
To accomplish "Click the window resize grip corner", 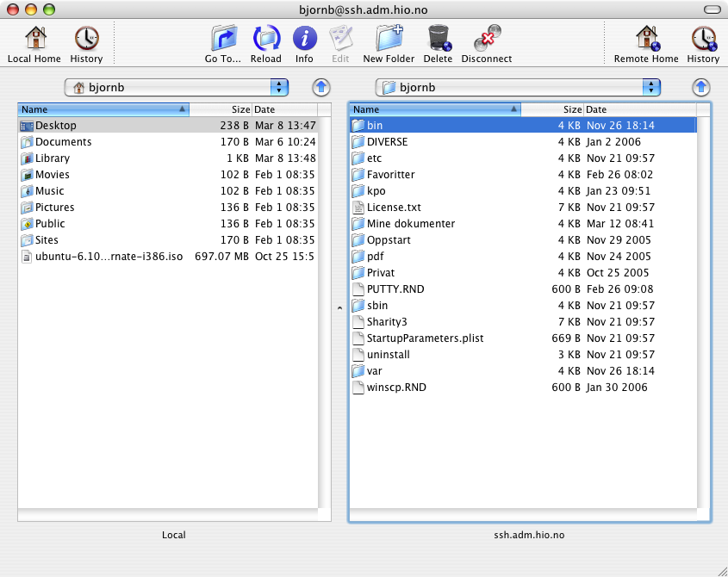I will tap(723, 572).
